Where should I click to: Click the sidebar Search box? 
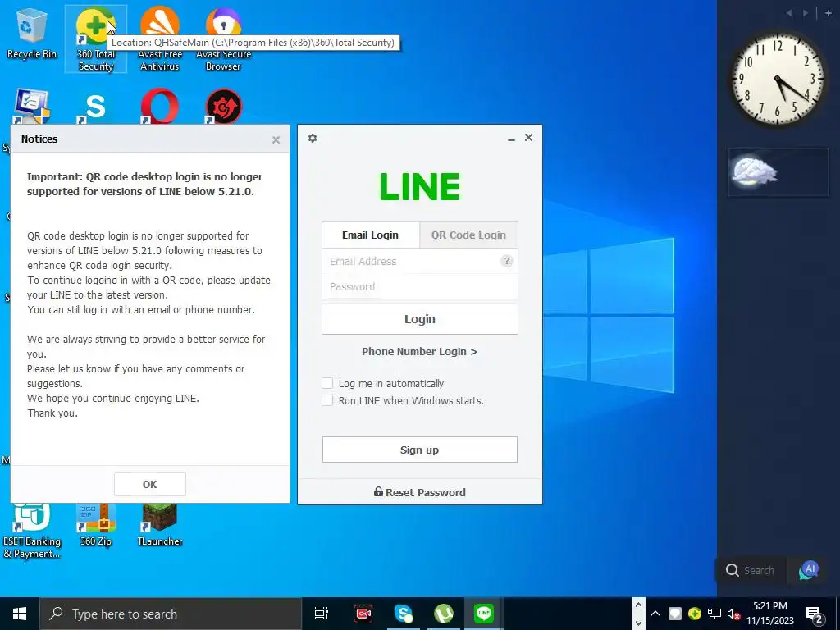click(751, 571)
